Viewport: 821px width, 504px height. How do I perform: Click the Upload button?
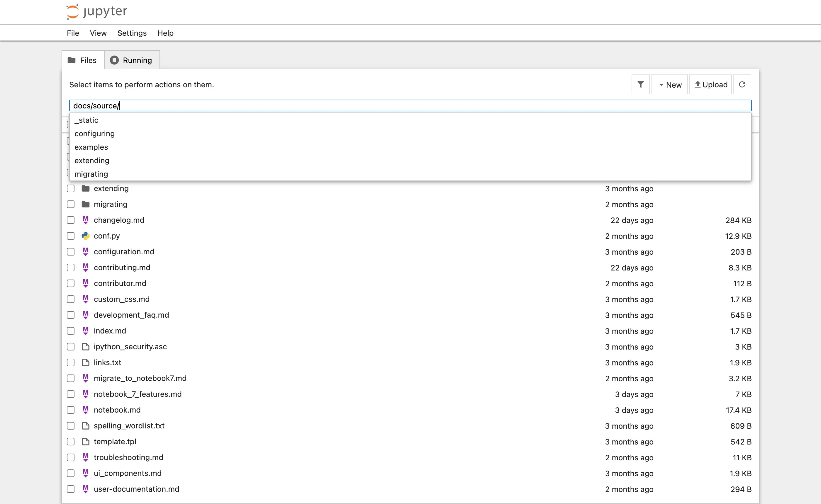pos(711,85)
